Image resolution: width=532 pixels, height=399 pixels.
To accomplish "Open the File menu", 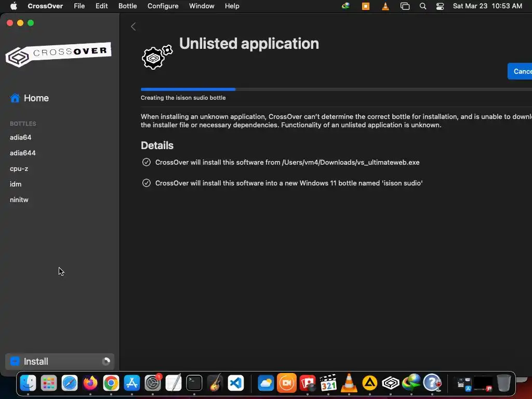I will click(x=79, y=6).
